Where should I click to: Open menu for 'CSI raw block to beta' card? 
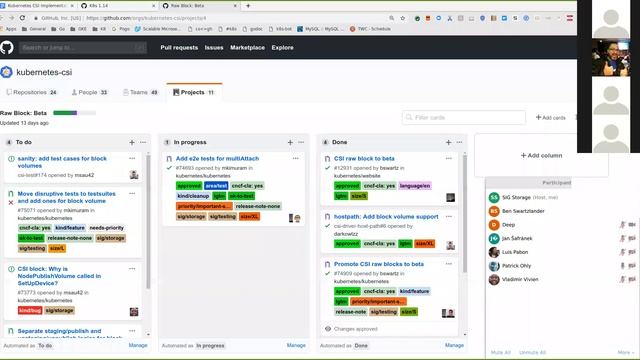[x=449, y=158]
